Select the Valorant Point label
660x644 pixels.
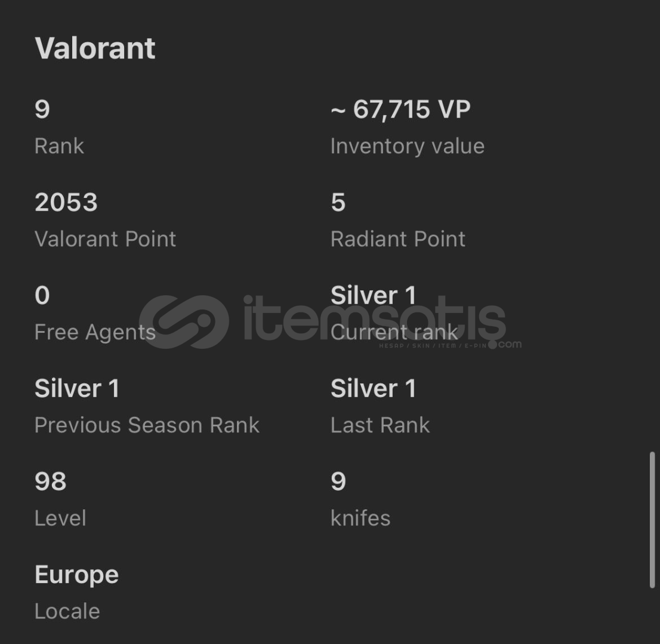pyautogui.click(x=105, y=239)
